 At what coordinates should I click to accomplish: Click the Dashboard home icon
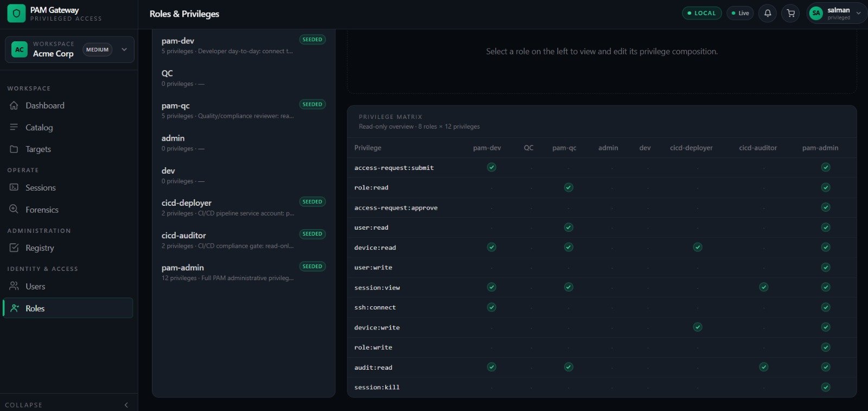click(14, 105)
